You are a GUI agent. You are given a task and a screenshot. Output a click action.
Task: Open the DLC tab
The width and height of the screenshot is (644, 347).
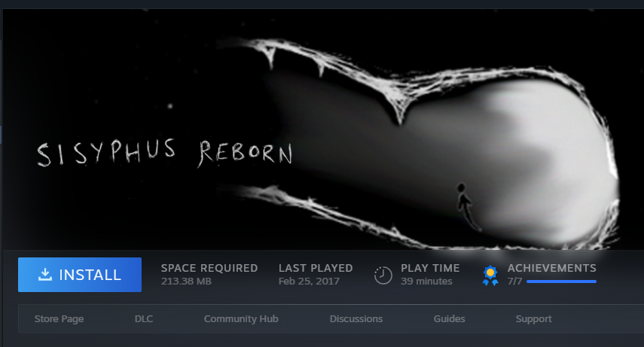coord(144,318)
